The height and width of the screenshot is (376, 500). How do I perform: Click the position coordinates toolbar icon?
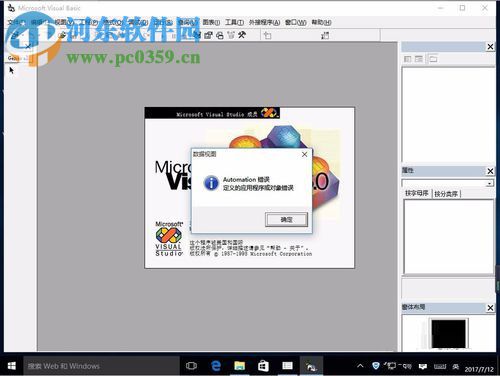click(x=267, y=35)
